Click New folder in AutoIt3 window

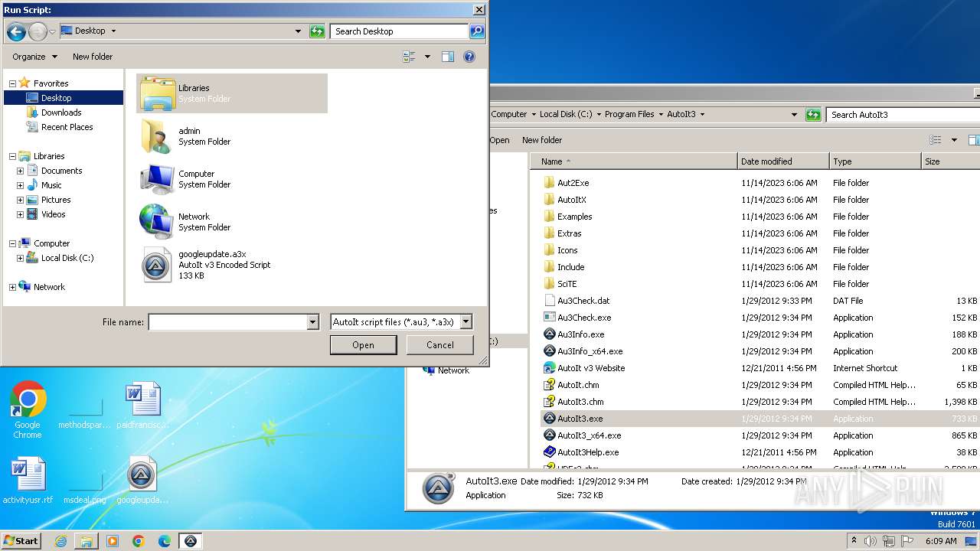542,140
